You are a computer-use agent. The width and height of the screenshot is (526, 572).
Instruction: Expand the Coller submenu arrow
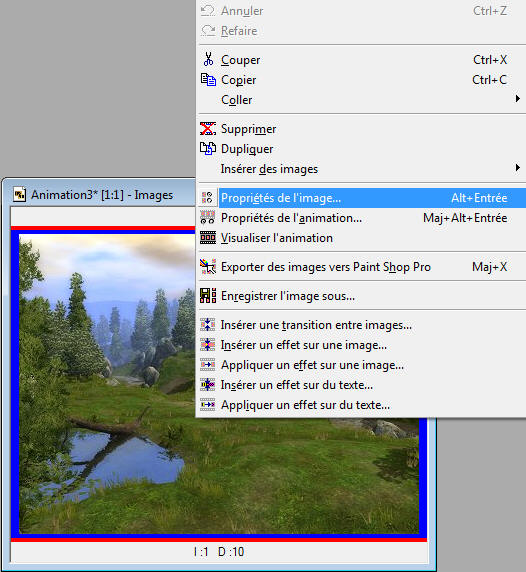coord(517,99)
